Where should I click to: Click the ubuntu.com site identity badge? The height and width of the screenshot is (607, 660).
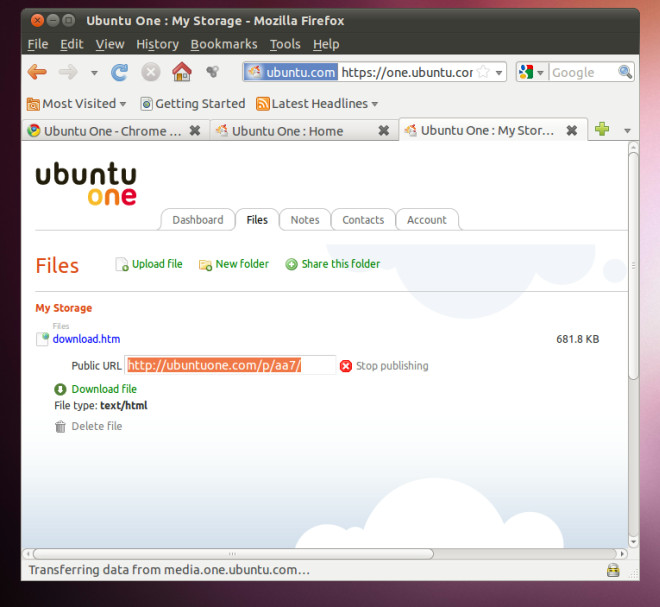[291, 72]
